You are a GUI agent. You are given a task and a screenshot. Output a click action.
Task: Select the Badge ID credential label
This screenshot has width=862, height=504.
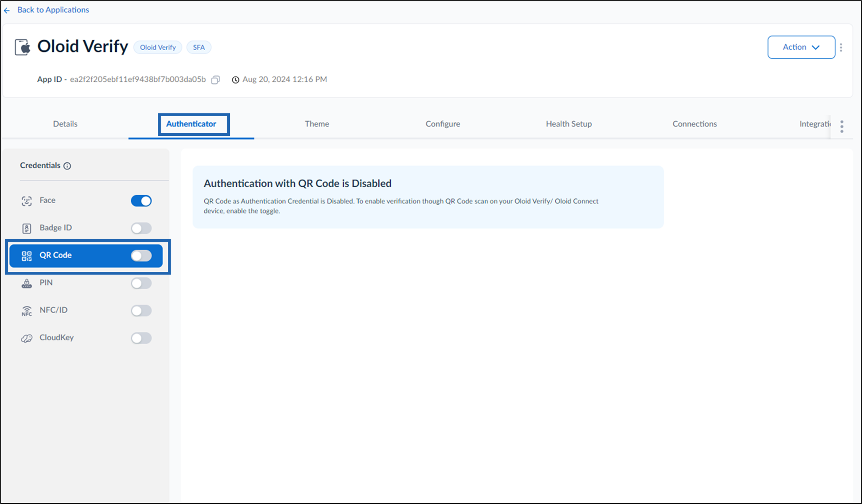pyautogui.click(x=56, y=228)
